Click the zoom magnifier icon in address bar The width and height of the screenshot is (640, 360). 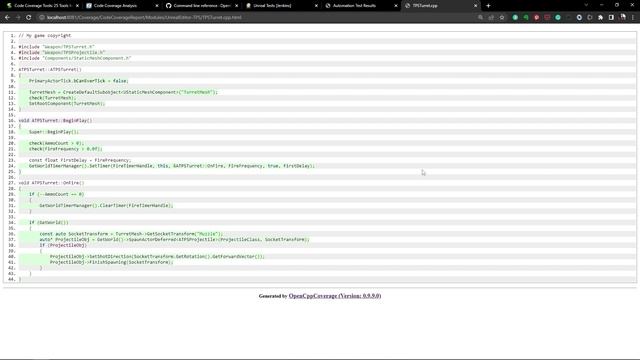coord(480,18)
